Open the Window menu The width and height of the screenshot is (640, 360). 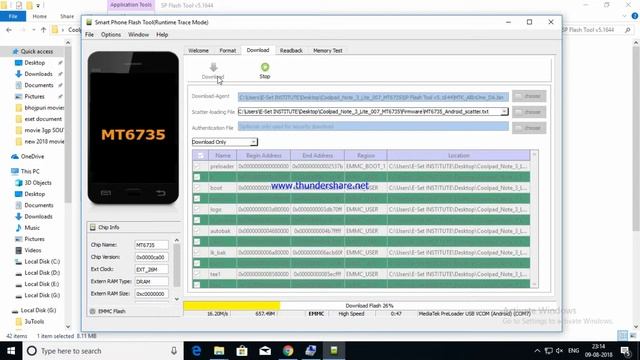point(138,35)
